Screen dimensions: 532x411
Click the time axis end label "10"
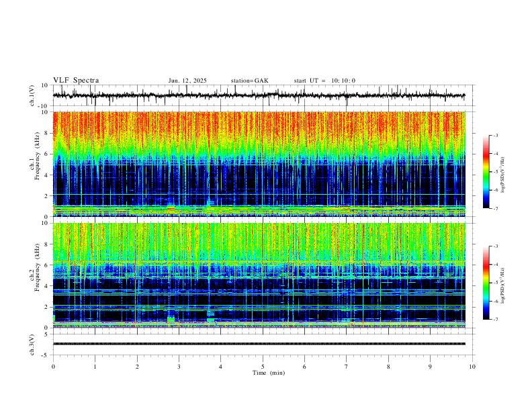click(472, 367)
